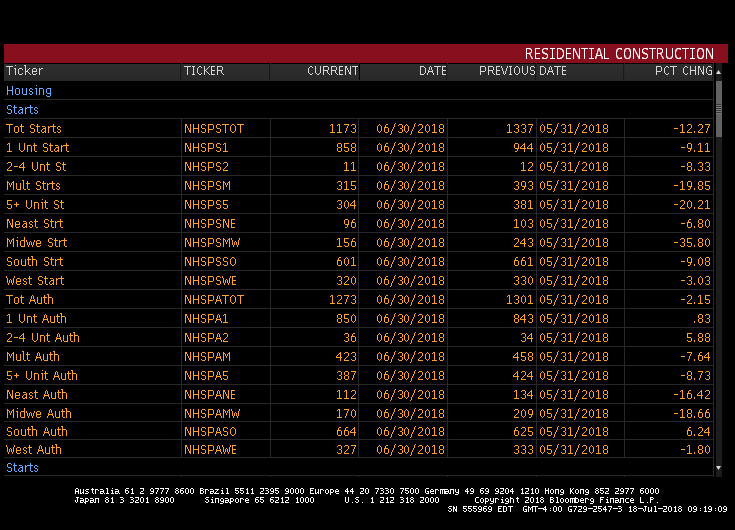The width and height of the screenshot is (735, 530).
Task: Sort by the CURRENT column header
Action: click(332, 71)
